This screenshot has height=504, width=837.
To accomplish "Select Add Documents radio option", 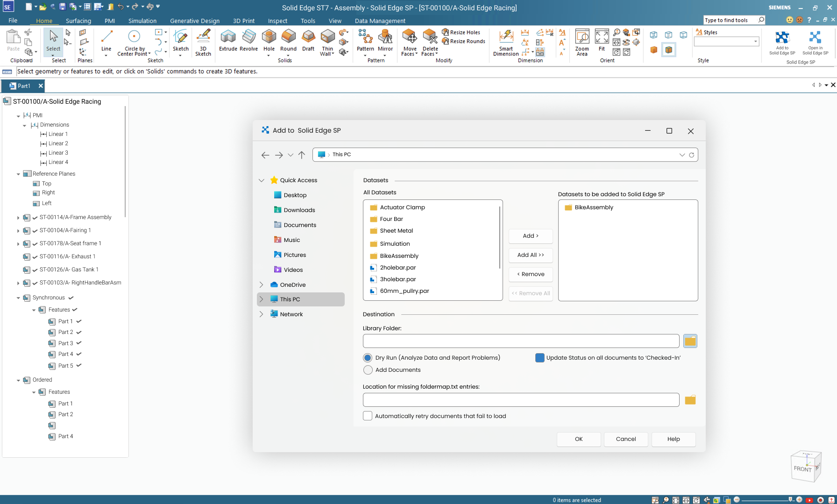I will [368, 370].
